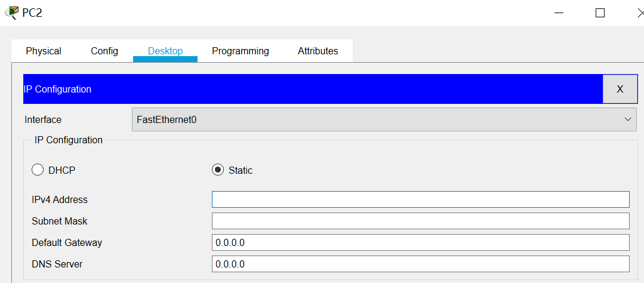Click the Default Gateway field
Viewport: 644px width, 283px height.
pyautogui.click(x=420, y=242)
